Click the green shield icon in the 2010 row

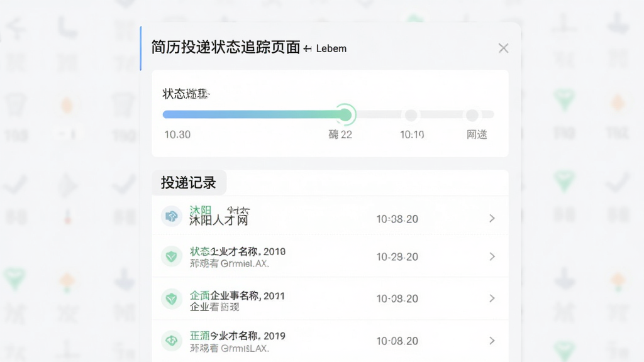click(x=171, y=256)
